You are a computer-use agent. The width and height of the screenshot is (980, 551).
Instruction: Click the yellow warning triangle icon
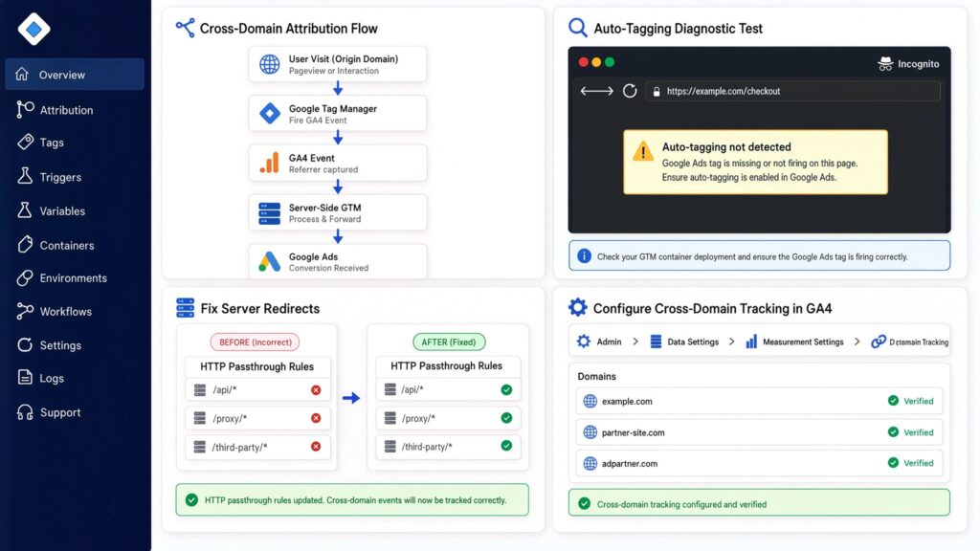coord(642,151)
